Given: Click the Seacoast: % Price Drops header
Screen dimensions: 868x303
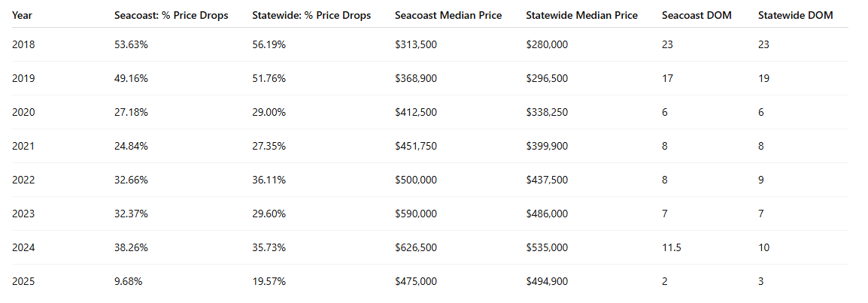Looking at the screenshot, I should tap(171, 15).
